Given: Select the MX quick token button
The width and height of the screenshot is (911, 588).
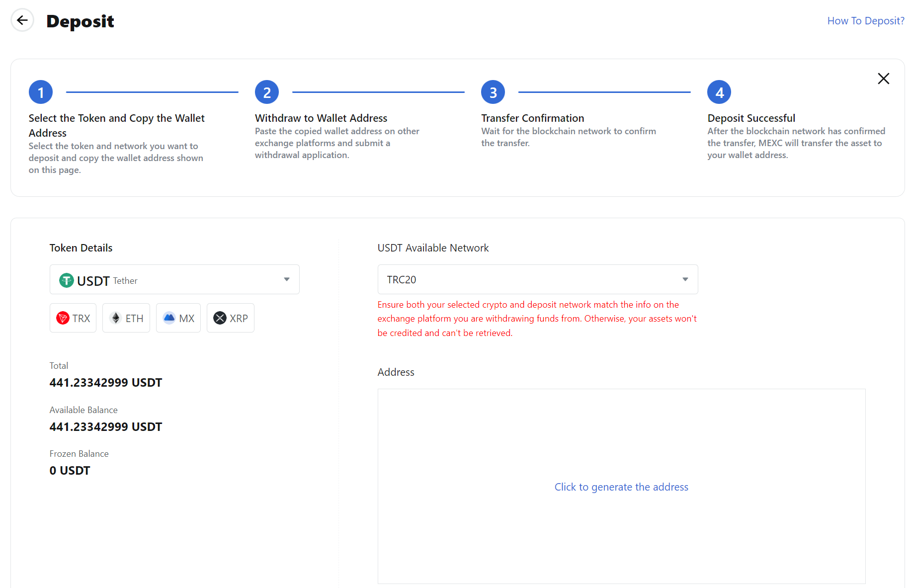Looking at the screenshot, I should 178,318.
